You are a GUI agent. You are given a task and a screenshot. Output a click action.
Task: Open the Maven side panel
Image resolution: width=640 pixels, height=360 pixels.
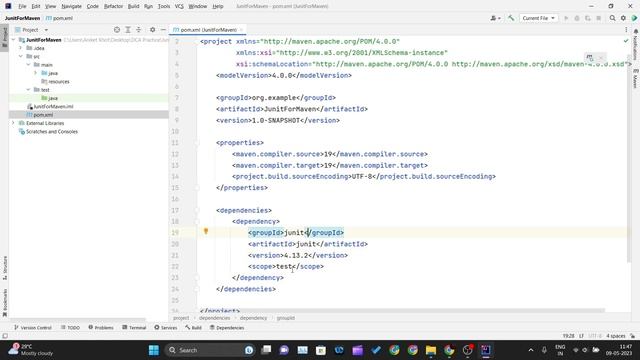[636, 78]
